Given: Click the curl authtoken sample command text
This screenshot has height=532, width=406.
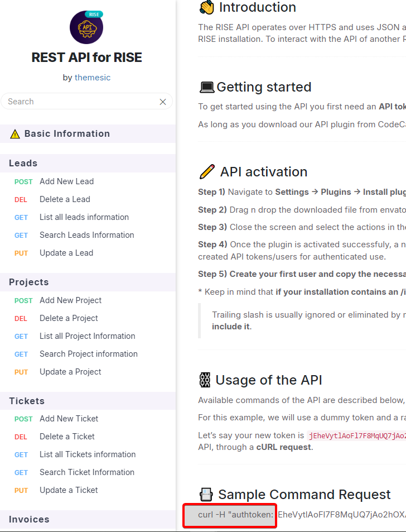Looking at the screenshot, I should tap(235, 514).
